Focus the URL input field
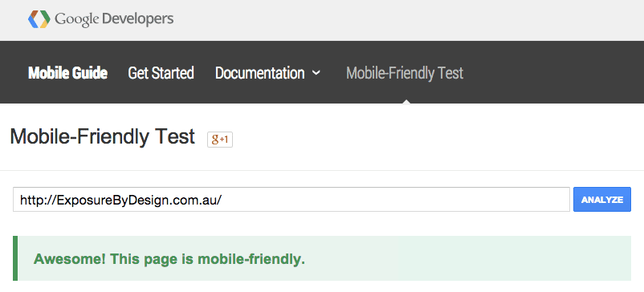644x292 pixels. coord(291,200)
